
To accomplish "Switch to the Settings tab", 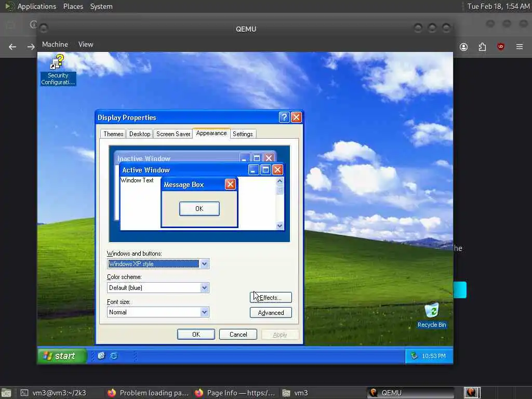I will pyautogui.click(x=243, y=134).
